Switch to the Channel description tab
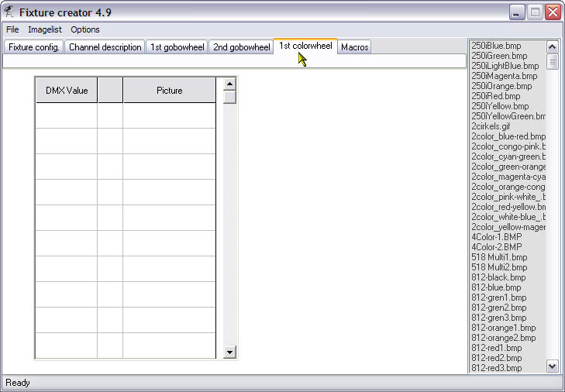This screenshot has height=392, width=565. tap(105, 47)
